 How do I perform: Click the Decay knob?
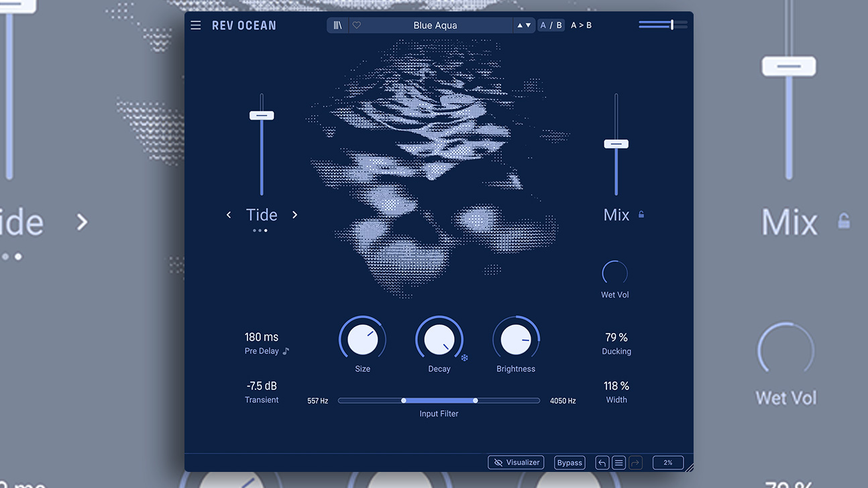tap(439, 339)
